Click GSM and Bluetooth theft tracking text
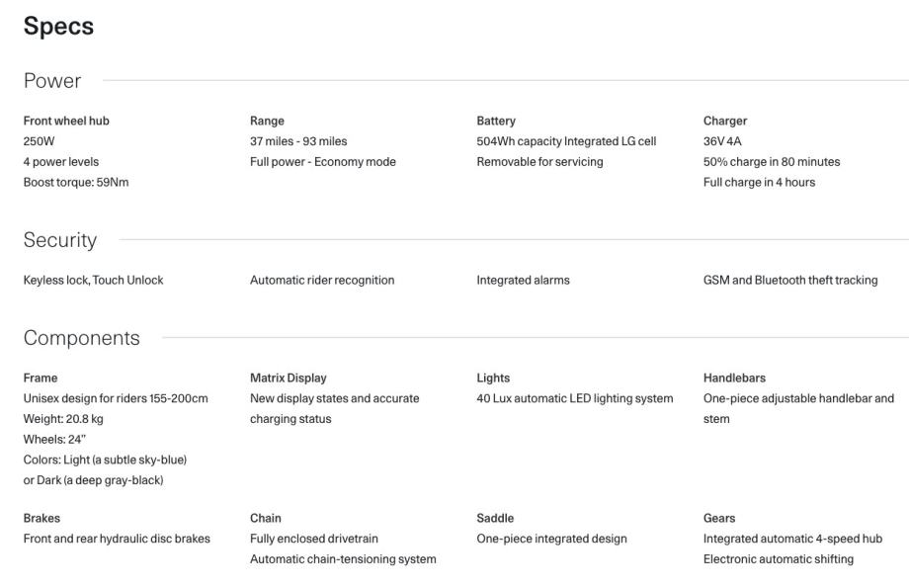Image resolution: width=909 pixels, height=588 pixels. [790, 280]
